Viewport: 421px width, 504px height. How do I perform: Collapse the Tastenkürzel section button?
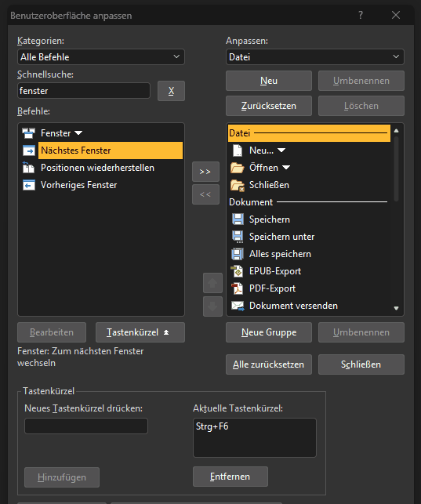click(140, 332)
